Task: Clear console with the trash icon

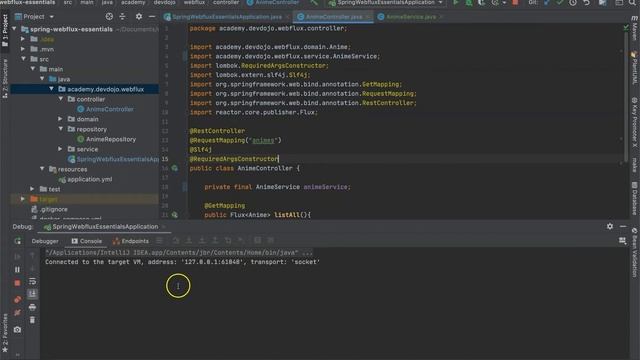Action: coord(32,320)
